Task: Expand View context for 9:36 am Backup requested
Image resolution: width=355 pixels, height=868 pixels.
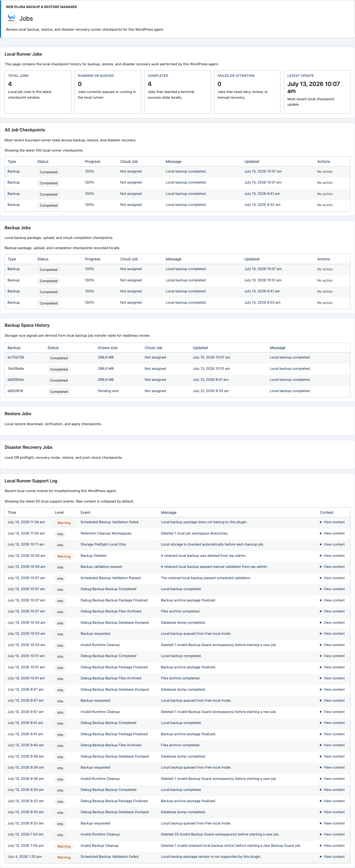Action: pyautogui.click(x=332, y=767)
